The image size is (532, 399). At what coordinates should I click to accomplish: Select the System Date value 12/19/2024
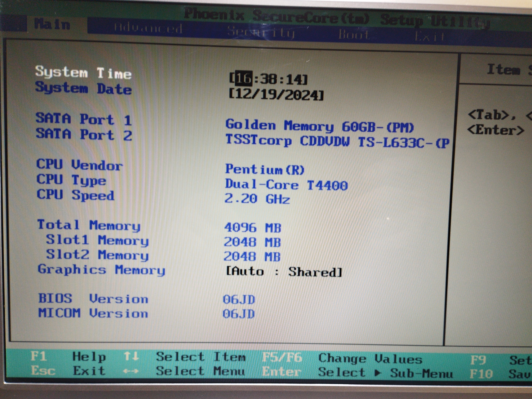[x=276, y=94]
